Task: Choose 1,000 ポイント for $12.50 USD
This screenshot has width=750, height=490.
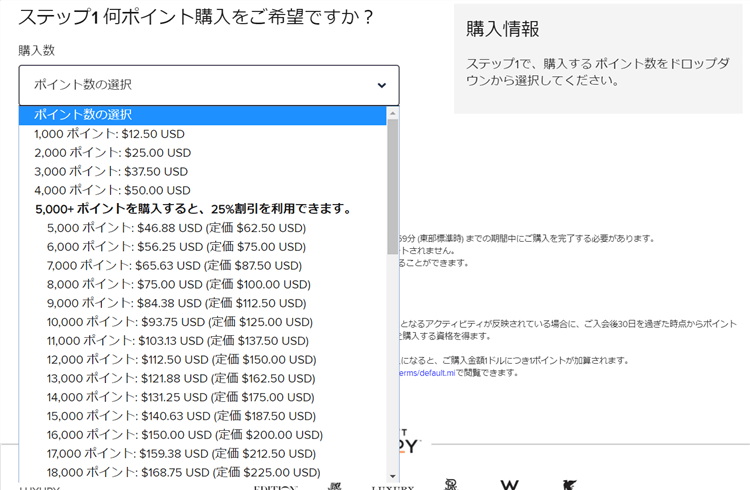Action: 109,134
